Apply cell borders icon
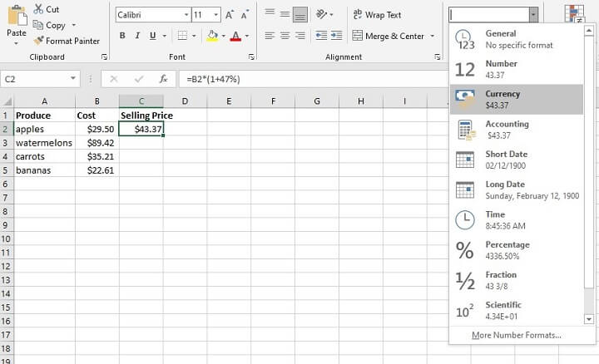This screenshot has width=599, height=364. 182,36
